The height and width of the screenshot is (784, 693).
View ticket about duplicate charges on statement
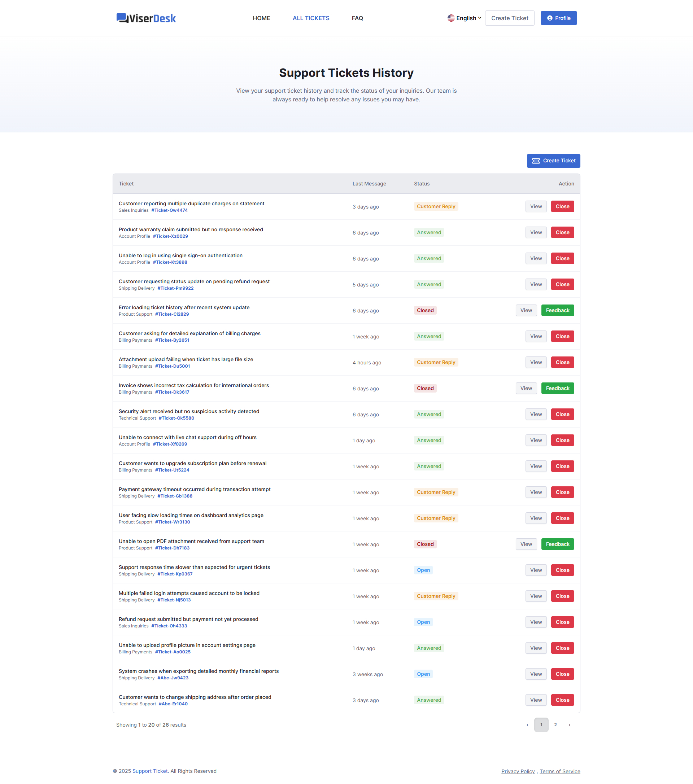tap(536, 206)
